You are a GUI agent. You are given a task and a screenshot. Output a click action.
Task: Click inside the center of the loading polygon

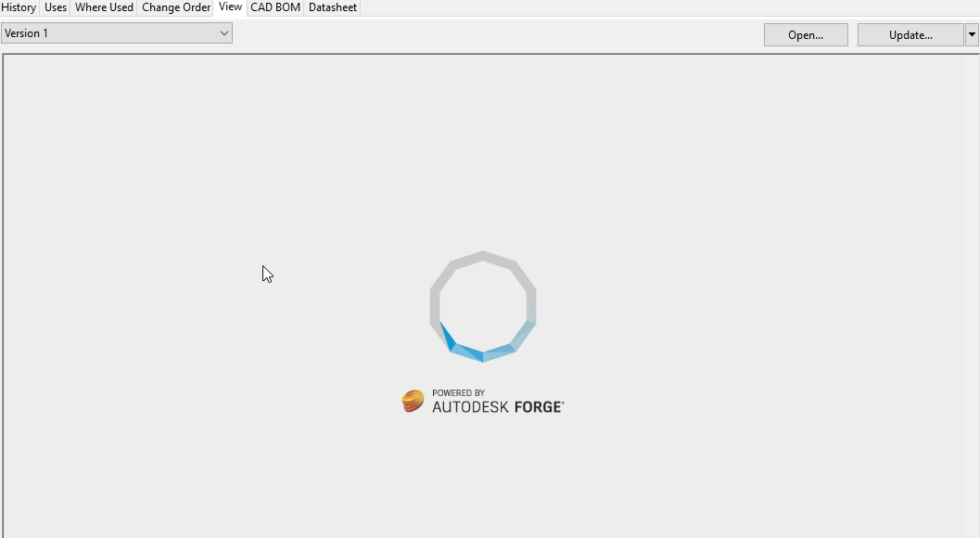coord(483,306)
